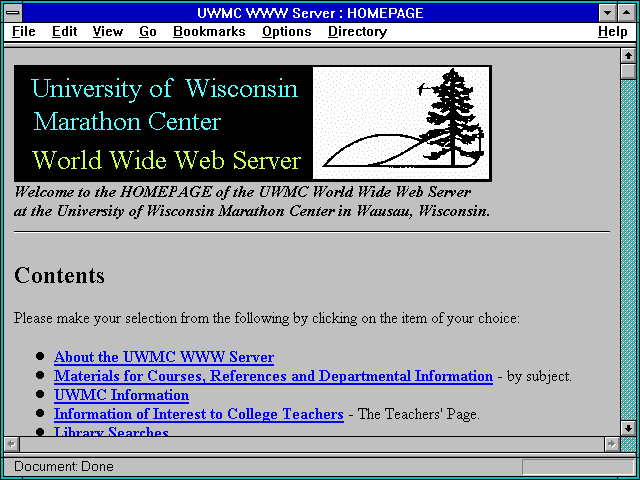Open the Edit menu
This screenshot has width=640, height=480.
tap(64, 31)
